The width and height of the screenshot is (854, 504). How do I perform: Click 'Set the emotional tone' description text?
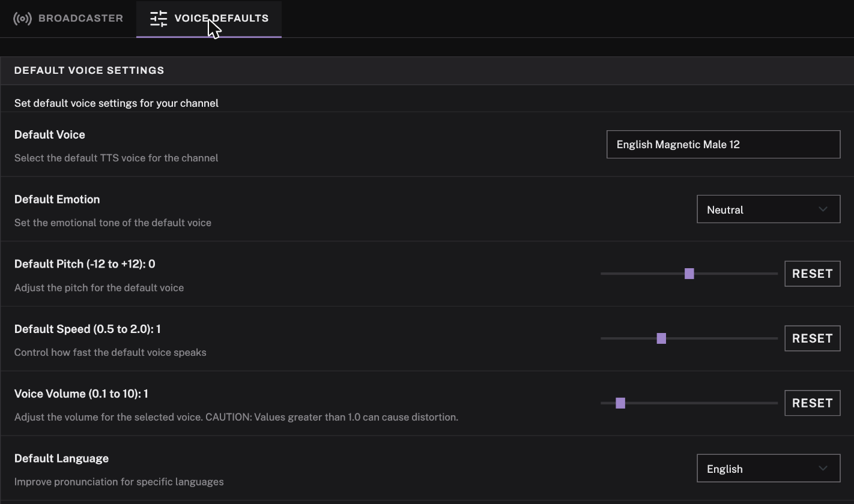(x=113, y=223)
